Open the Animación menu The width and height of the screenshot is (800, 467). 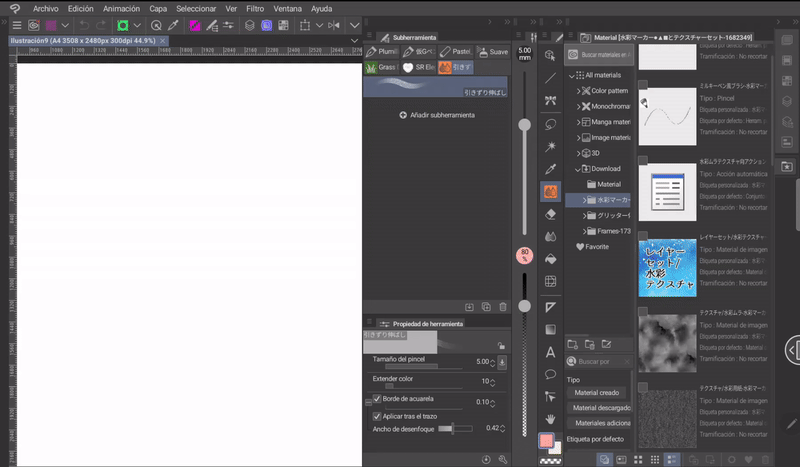coord(121,9)
